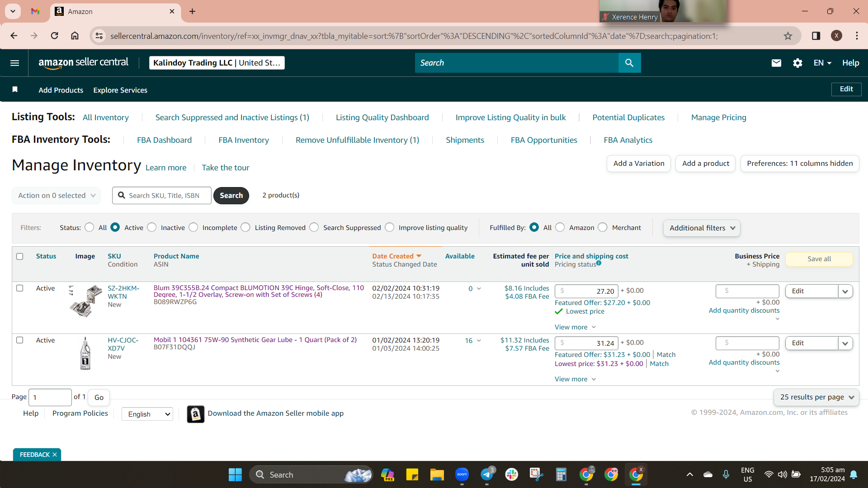Expand View more for Mobil 1 listing
Image resolution: width=868 pixels, height=488 pixels.
coord(576,379)
